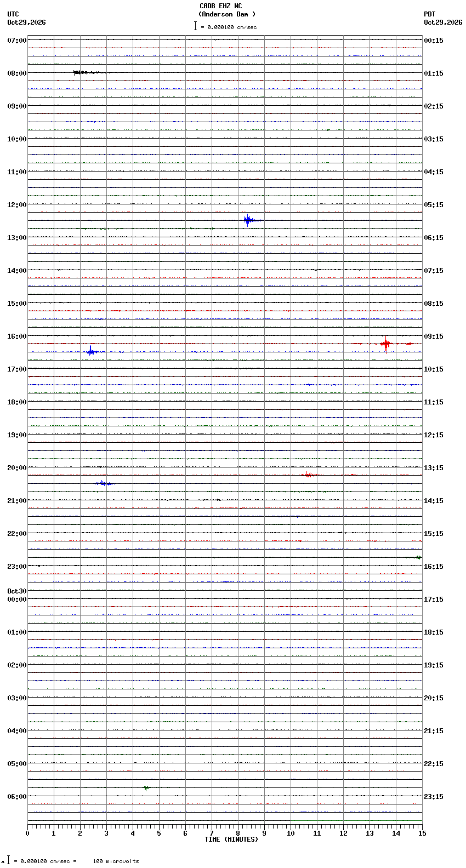Click the 07:00 UTC row label

(17, 41)
